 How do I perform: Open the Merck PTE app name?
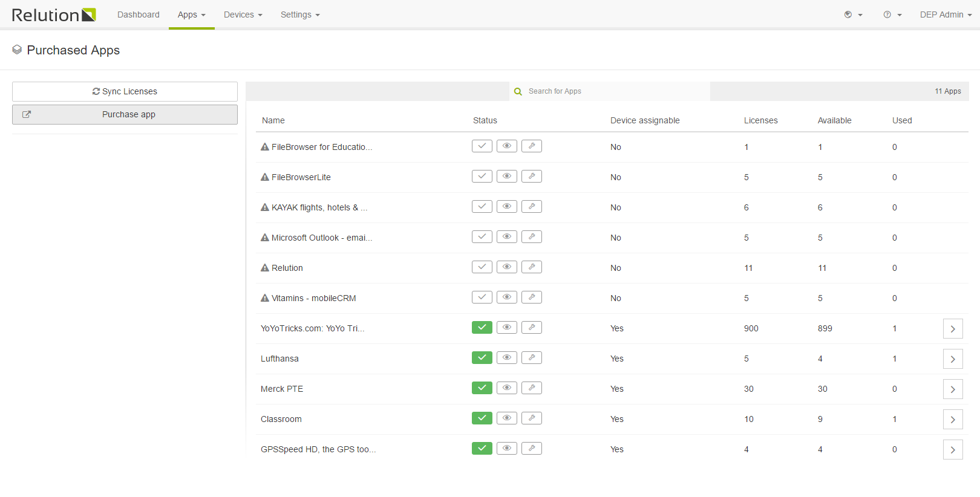(x=282, y=389)
